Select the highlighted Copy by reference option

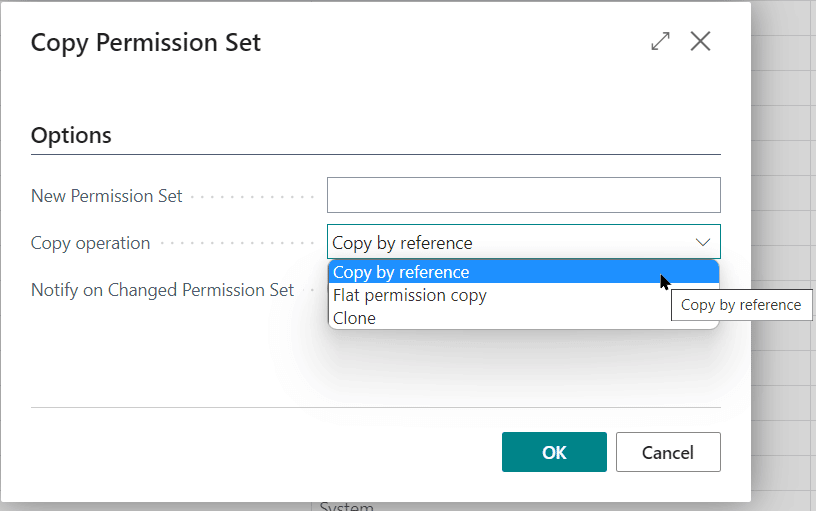pos(400,272)
